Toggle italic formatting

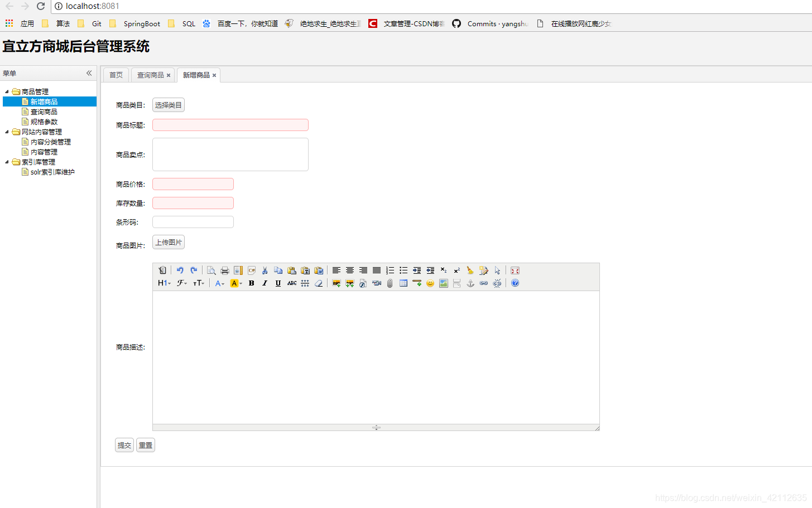[265, 283]
